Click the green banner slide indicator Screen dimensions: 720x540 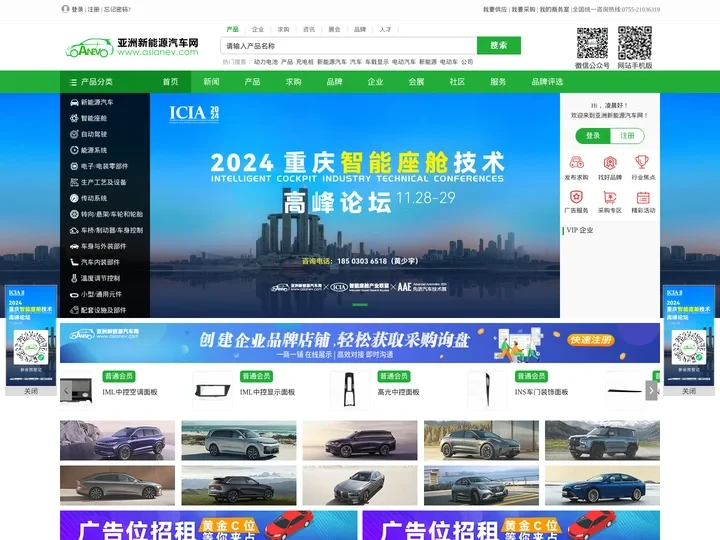pyautogui.click(x=360, y=305)
